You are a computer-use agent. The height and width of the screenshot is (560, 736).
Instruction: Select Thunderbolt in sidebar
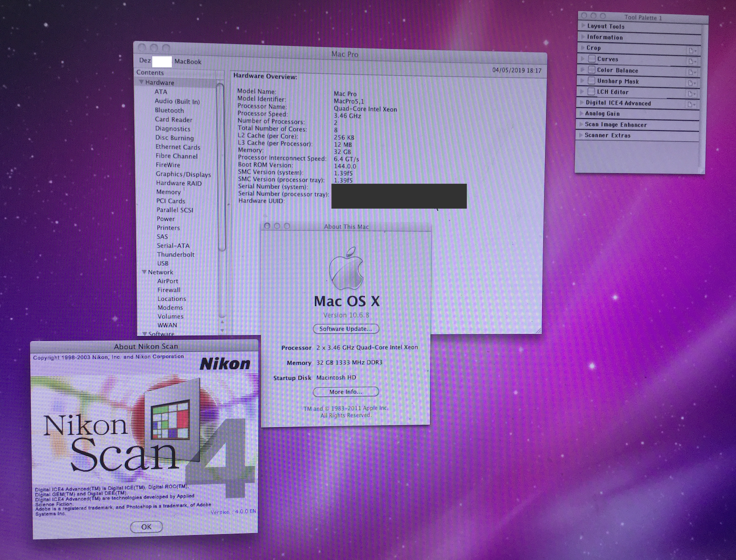click(176, 254)
